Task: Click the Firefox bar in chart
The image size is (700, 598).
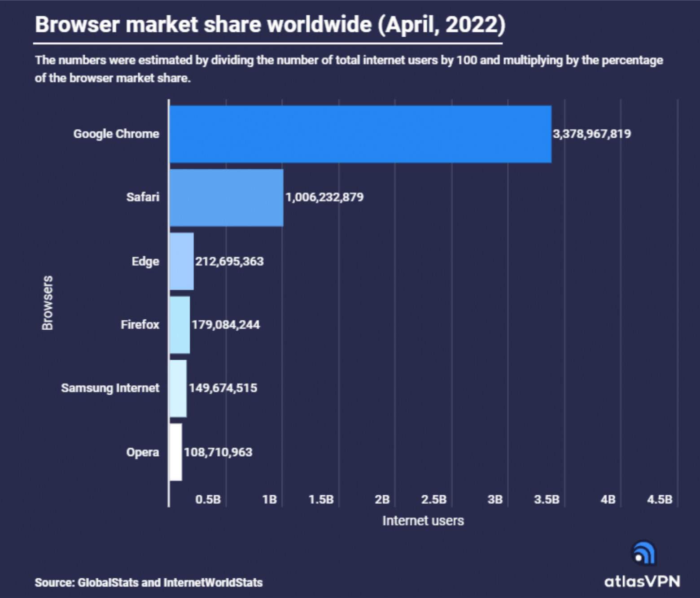Action: point(179,325)
